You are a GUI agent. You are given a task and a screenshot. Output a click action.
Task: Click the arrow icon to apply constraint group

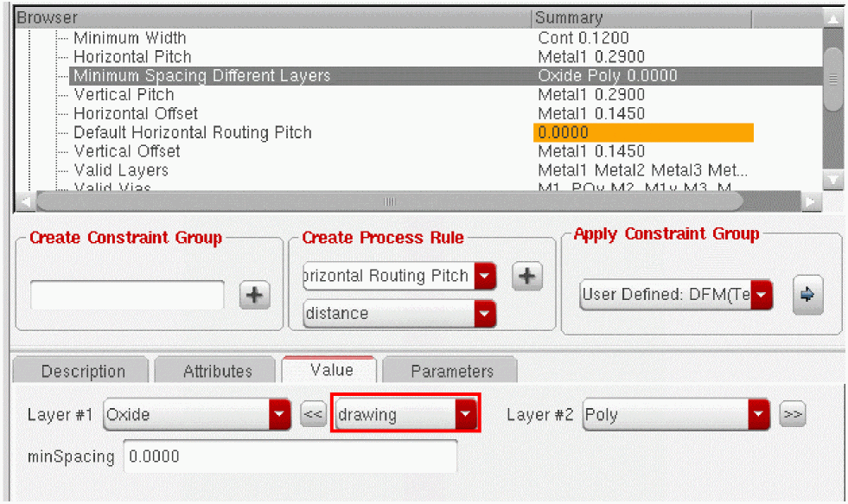807,295
